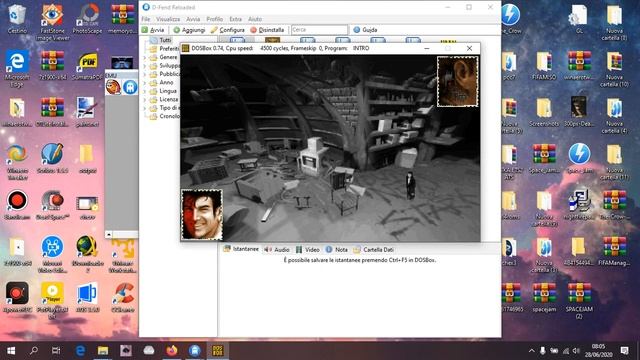Expand the Tipo di tree node
The image size is (640, 360).
coord(144,108)
